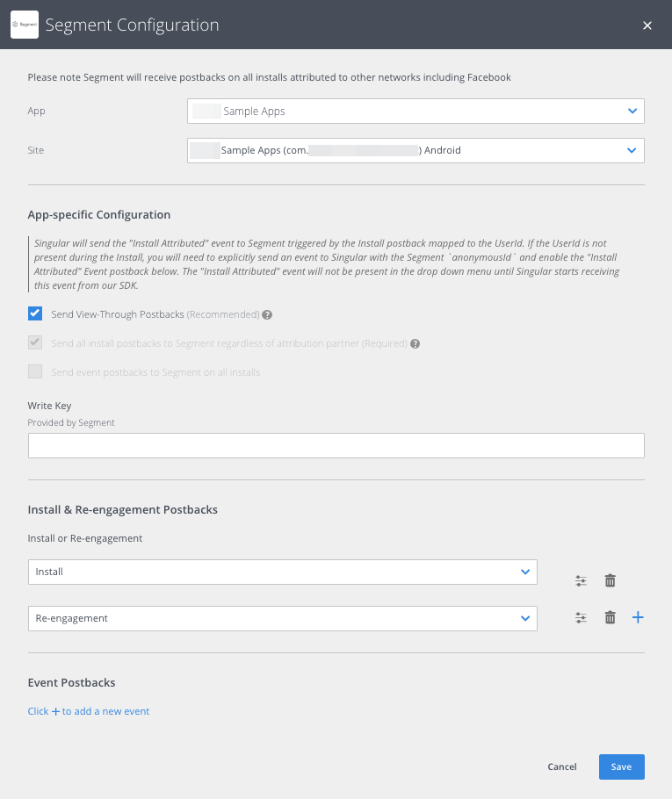This screenshot has height=799, width=672.
Task: Click the Segment logo in header
Action: (x=24, y=25)
